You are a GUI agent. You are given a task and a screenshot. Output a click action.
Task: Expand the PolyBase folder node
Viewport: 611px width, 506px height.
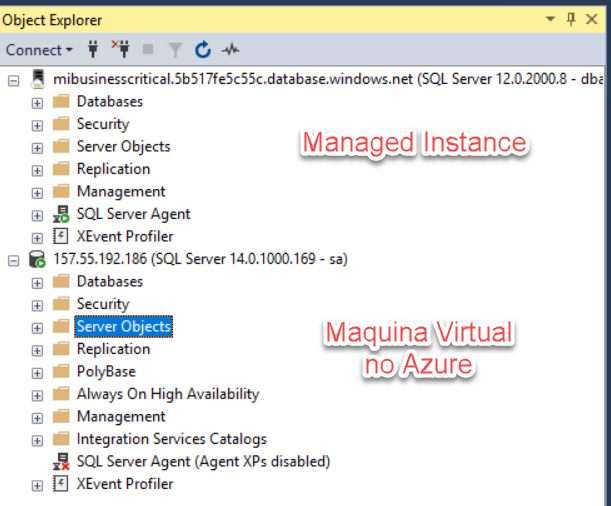[37, 372]
